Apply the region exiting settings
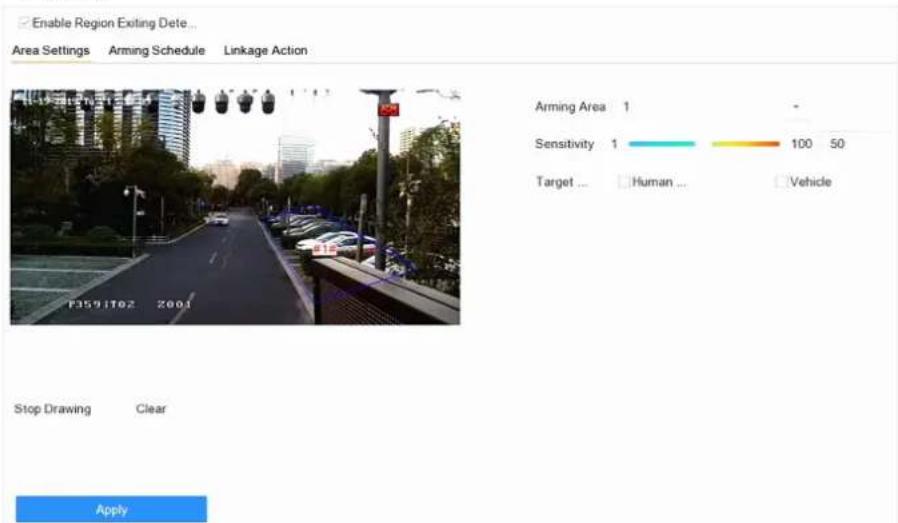The width and height of the screenshot is (898, 523). [111, 509]
